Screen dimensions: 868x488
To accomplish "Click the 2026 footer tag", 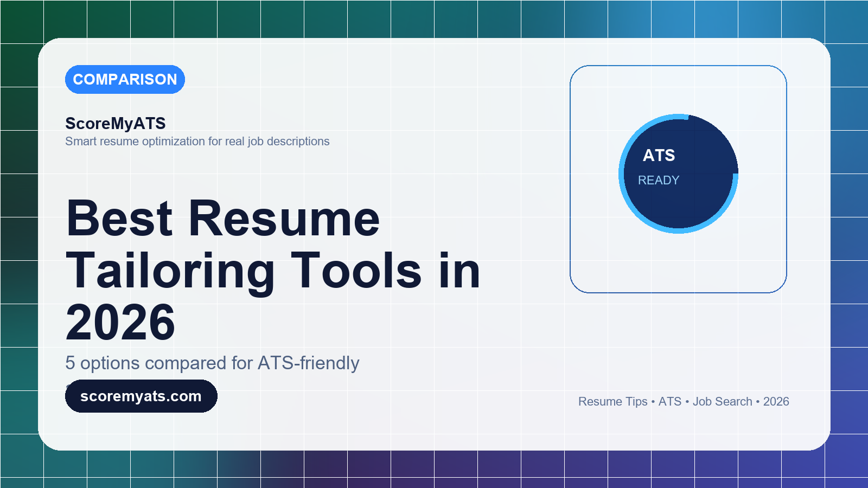I will tap(776, 401).
